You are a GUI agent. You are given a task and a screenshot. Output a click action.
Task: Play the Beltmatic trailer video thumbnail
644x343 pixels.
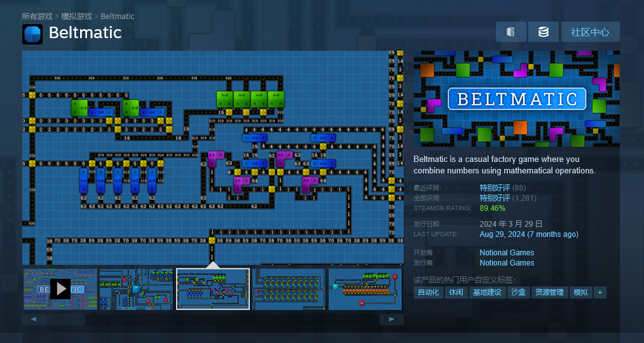[60, 289]
